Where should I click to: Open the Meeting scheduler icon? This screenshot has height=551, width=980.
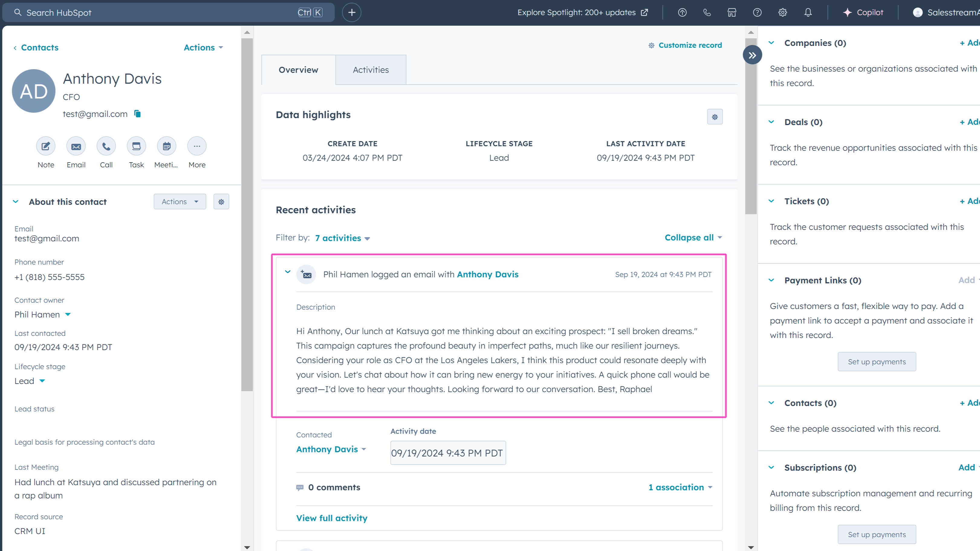(166, 147)
